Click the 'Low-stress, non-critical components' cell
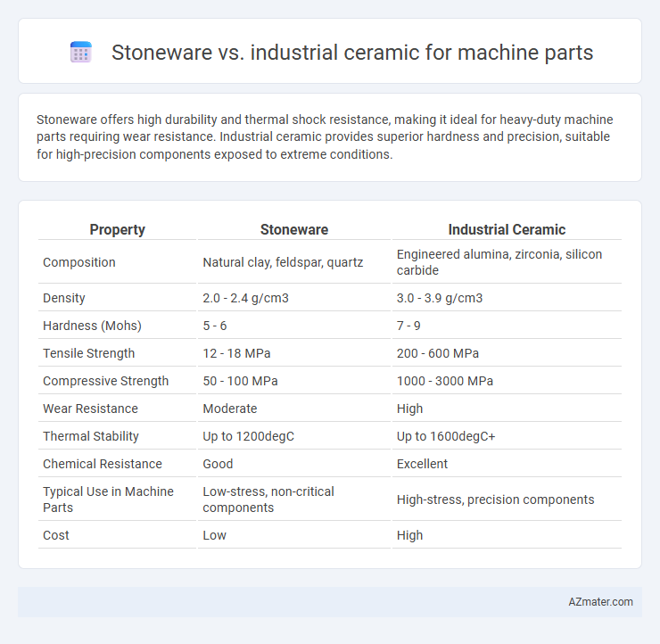The image size is (660, 644). (268, 500)
